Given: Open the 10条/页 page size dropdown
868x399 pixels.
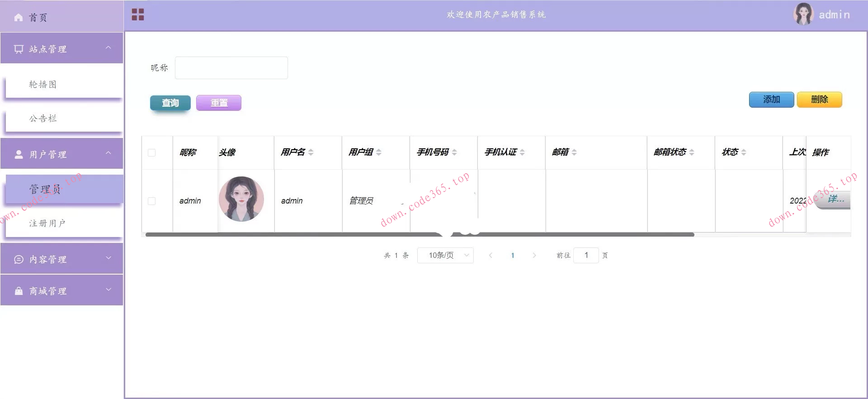Looking at the screenshot, I should 445,256.
